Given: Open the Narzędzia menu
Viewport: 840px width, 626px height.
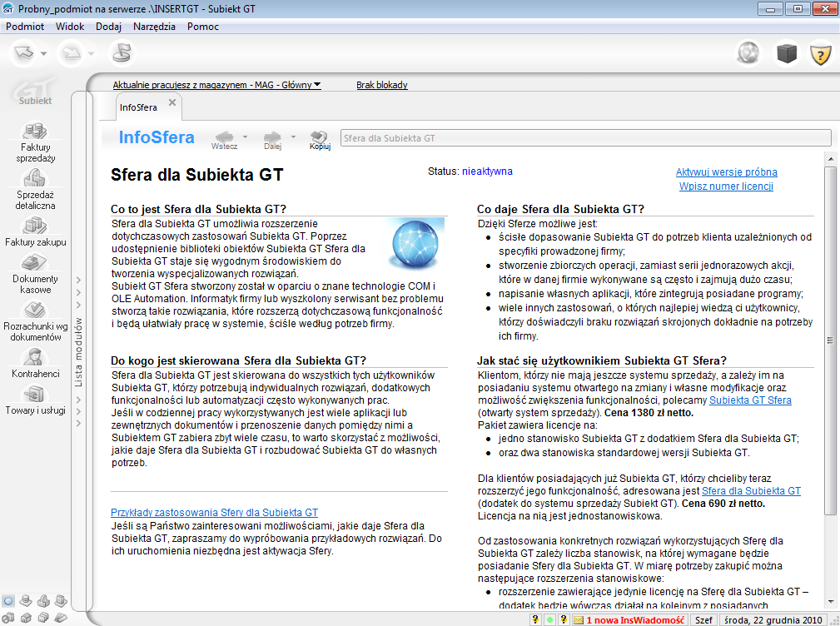Looking at the screenshot, I should pyautogui.click(x=154, y=27).
